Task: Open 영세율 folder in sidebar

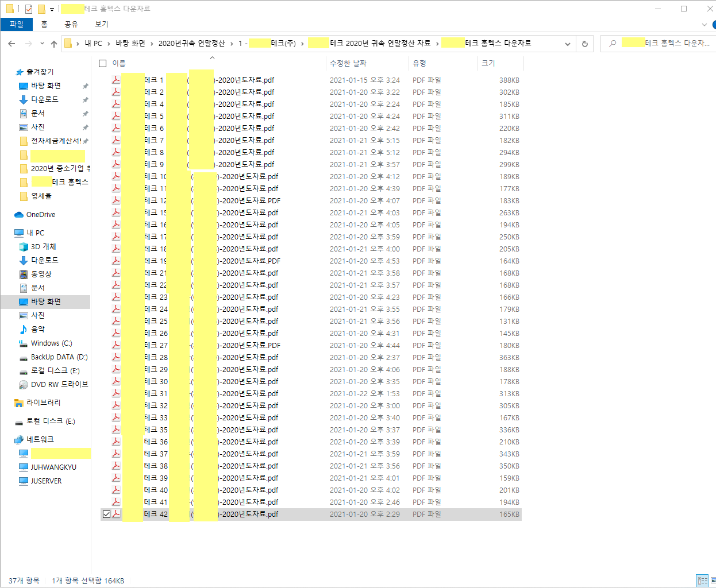Action: tap(41, 196)
